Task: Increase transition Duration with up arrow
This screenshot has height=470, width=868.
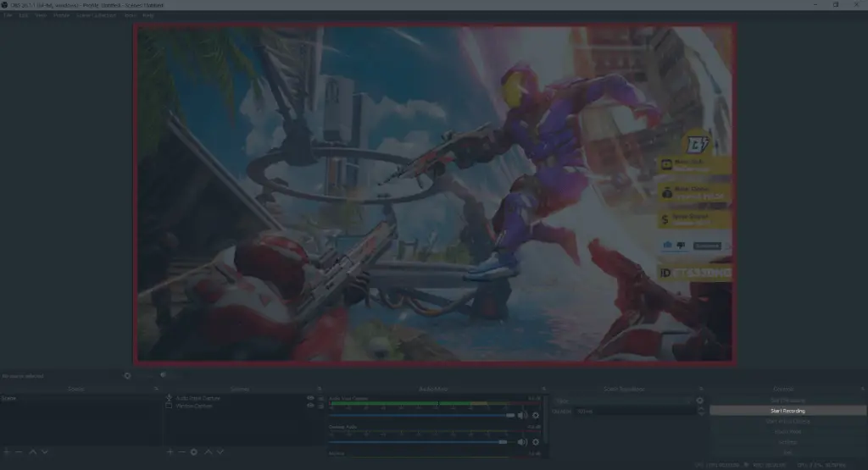Action: 700,409
